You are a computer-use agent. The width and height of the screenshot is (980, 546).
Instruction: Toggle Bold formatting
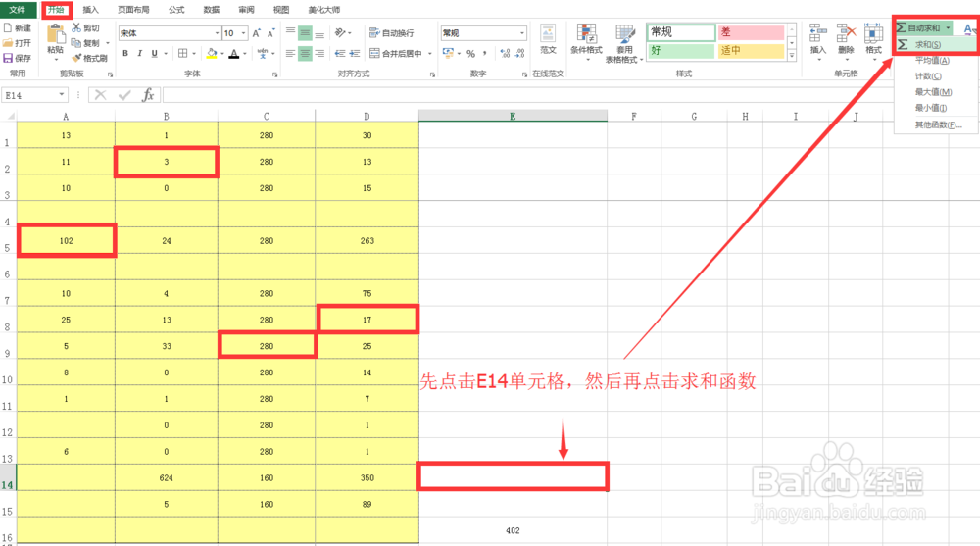coord(125,54)
